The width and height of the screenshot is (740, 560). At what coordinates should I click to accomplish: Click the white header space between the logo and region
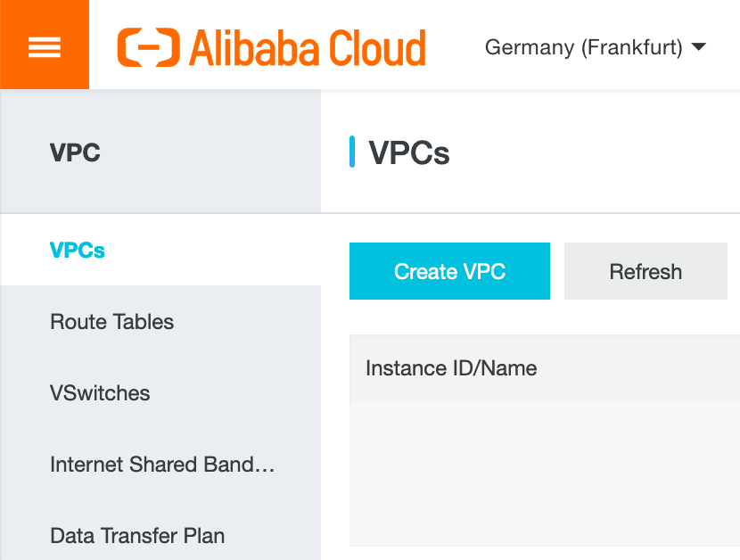coord(456,47)
